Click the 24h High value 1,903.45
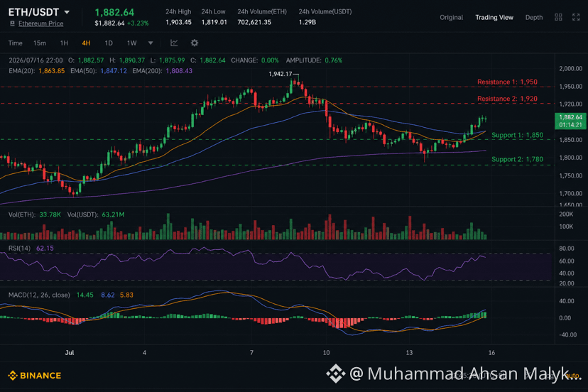 (x=178, y=22)
